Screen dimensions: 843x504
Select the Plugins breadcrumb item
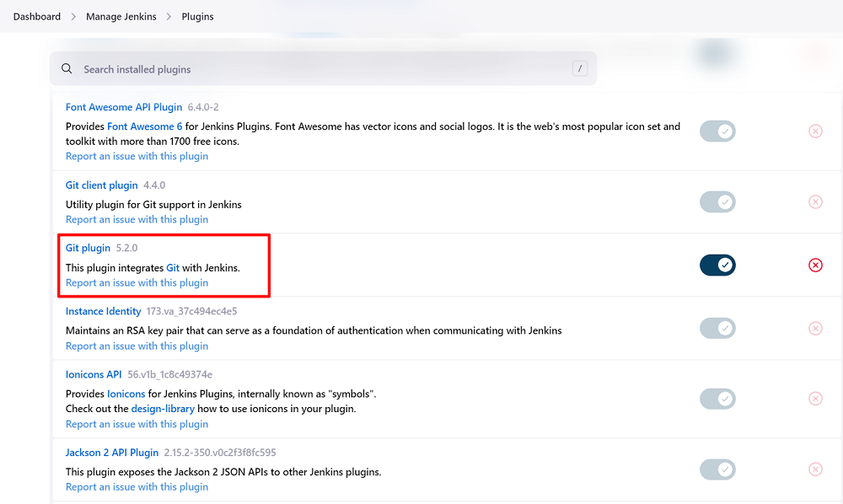[197, 17]
